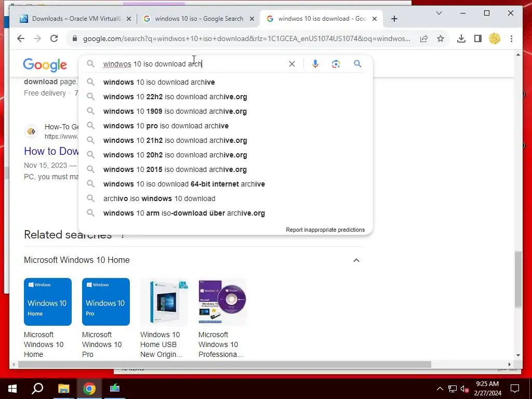532x399 pixels.
Task: Choose suggestion windows 10 21h2 iso archive.org
Action: [225, 140]
